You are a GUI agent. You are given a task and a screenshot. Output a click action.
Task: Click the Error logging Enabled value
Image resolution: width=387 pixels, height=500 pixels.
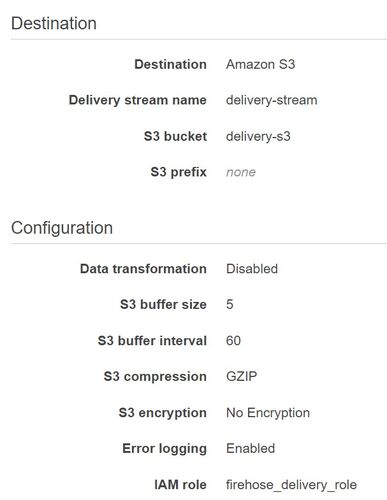(x=250, y=449)
